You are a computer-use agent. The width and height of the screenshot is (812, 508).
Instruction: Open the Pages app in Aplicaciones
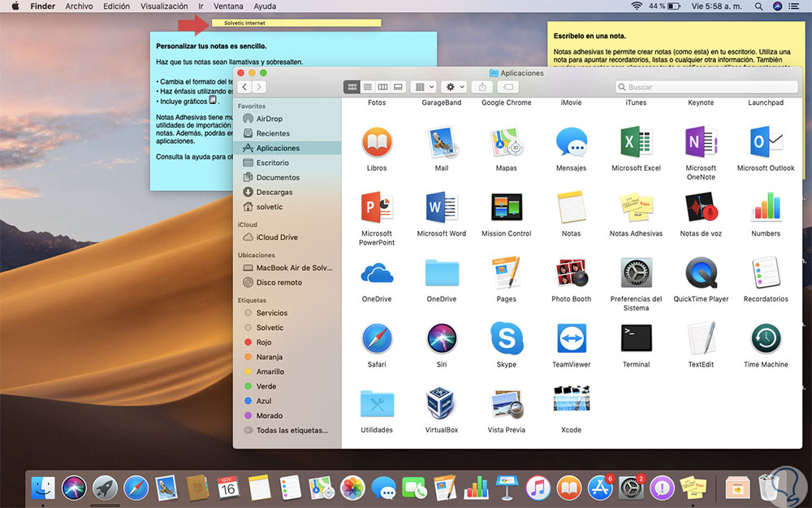(507, 272)
